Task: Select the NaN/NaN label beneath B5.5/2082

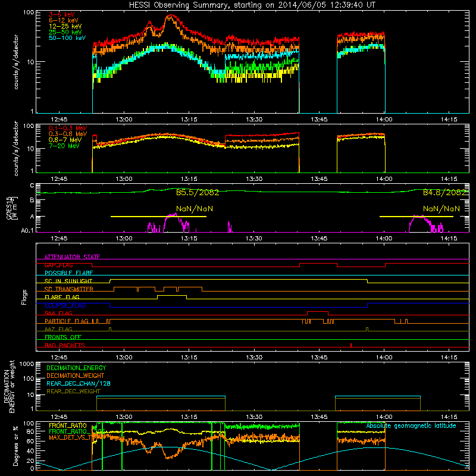Action: coord(195,209)
